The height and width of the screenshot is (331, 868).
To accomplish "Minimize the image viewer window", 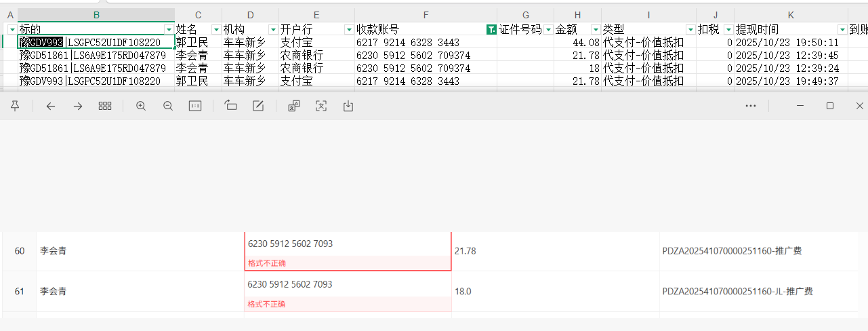I will pyautogui.click(x=800, y=106).
